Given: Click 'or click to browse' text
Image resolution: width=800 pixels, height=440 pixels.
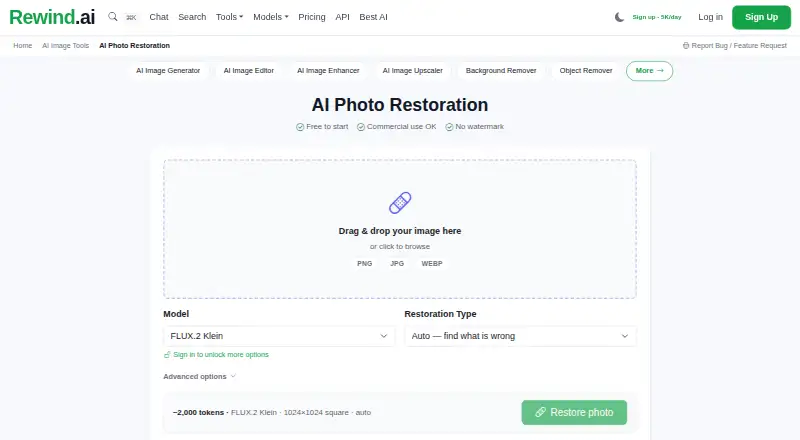Looking at the screenshot, I should tap(400, 247).
